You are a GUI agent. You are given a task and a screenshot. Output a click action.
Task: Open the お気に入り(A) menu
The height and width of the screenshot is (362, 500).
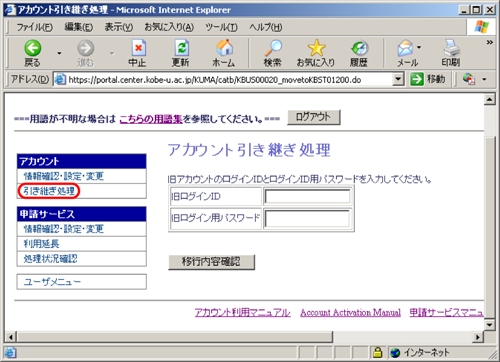tap(169, 27)
